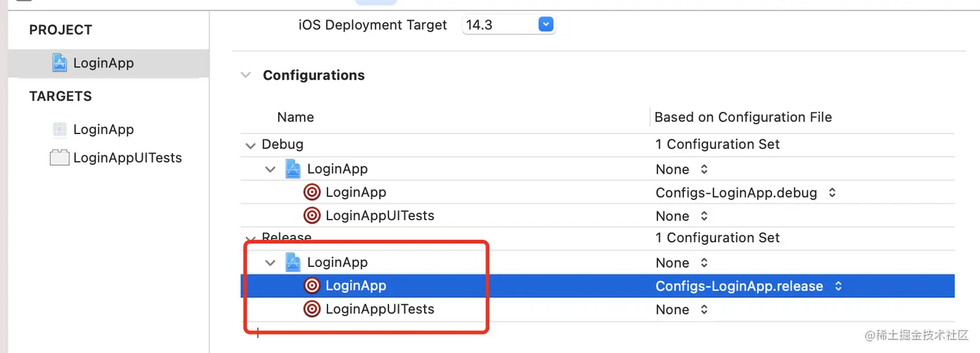Click the LoginApp target icon under Debug
The width and height of the screenshot is (980, 353).
312,192
